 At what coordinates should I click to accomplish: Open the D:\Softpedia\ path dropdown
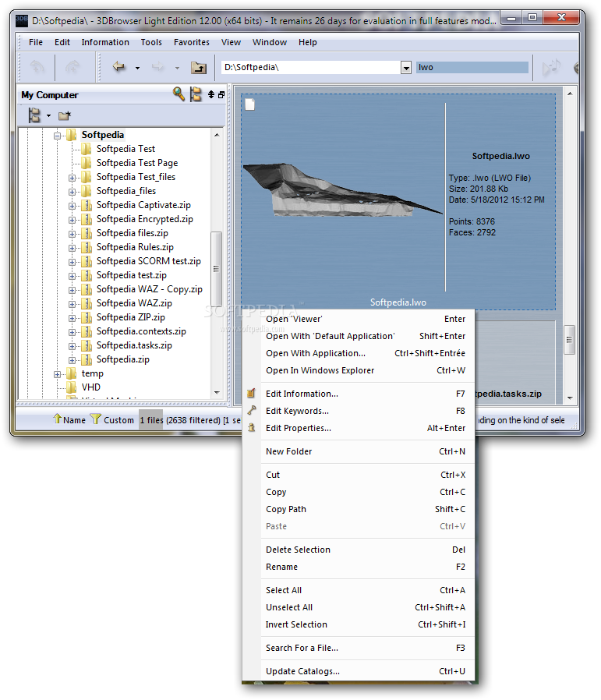coord(406,68)
